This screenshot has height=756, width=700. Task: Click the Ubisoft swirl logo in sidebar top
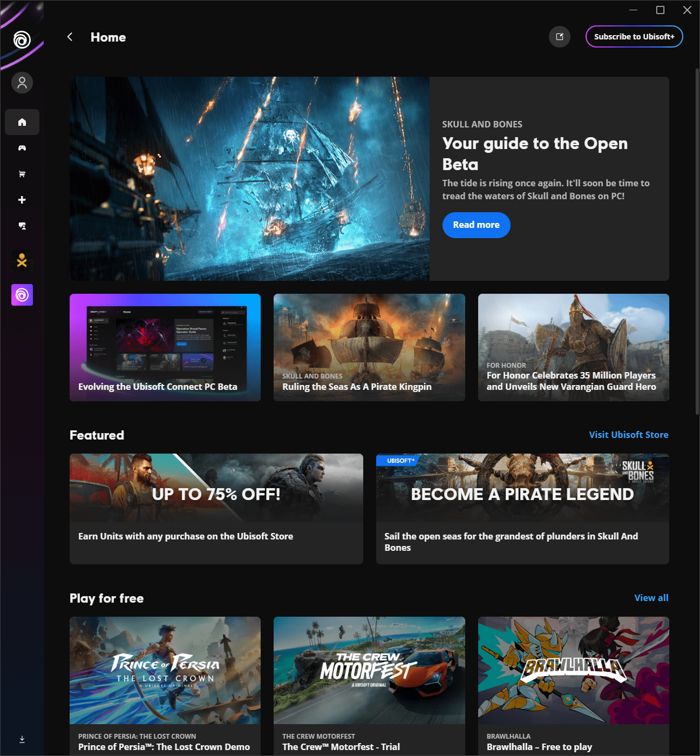tap(22, 39)
